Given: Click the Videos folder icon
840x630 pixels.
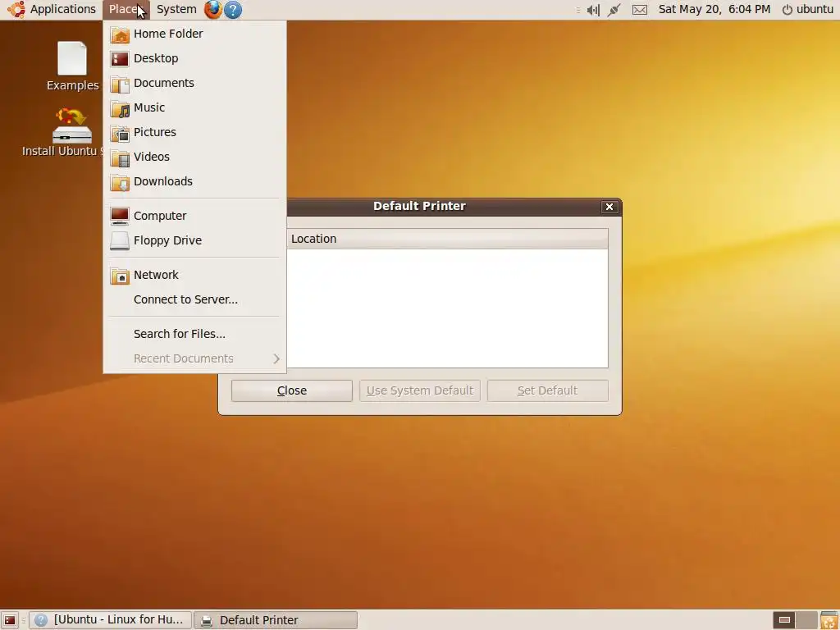Looking at the screenshot, I should coord(120,157).
